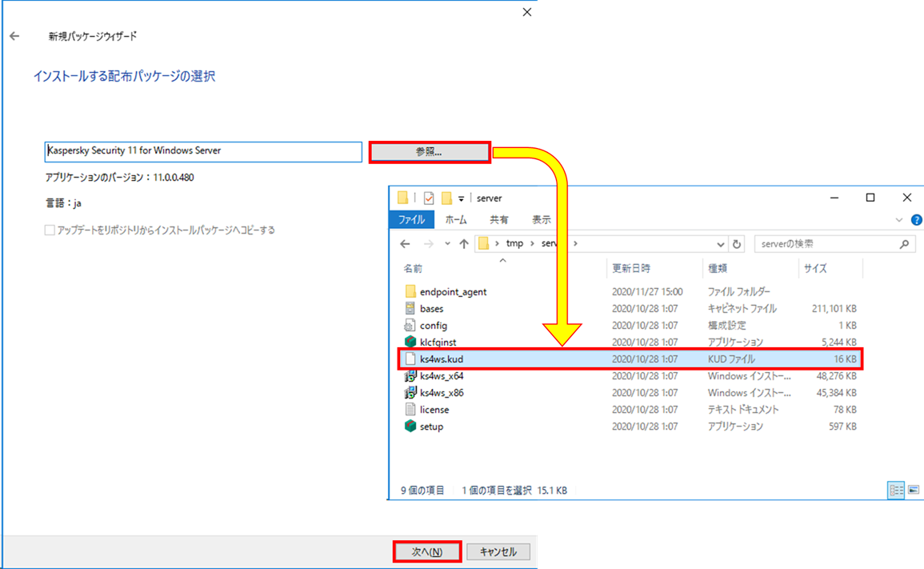The height and width of the screenshot is (569, 924).
Task: Sort by 名前 column header
Action: pyautogui.click(x=413, y=268)
